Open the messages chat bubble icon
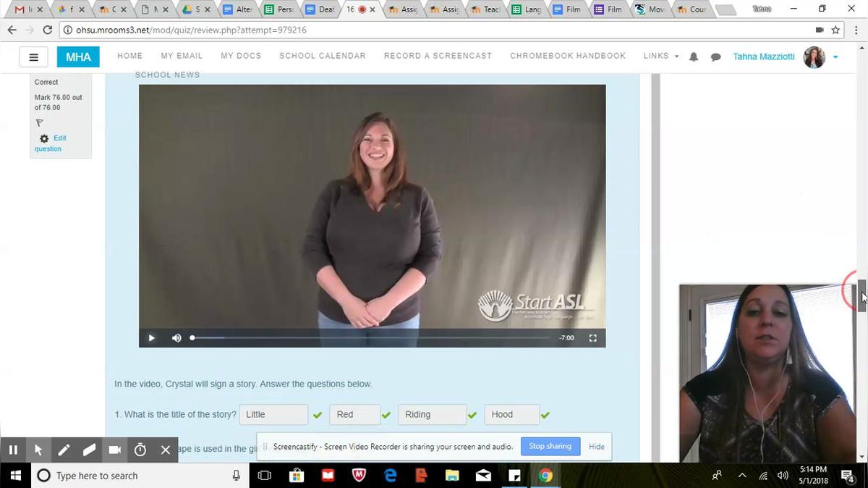The height and width of the screenshot is (488, 868). coord(715,56)
